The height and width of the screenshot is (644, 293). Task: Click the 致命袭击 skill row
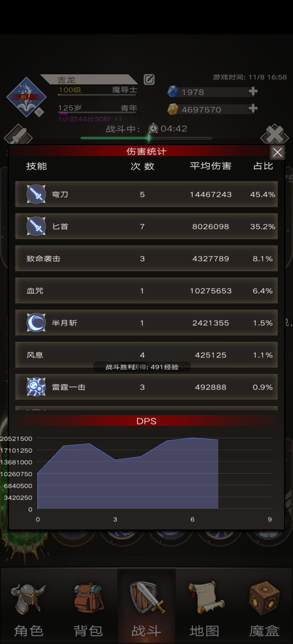(x=146, y=258)
